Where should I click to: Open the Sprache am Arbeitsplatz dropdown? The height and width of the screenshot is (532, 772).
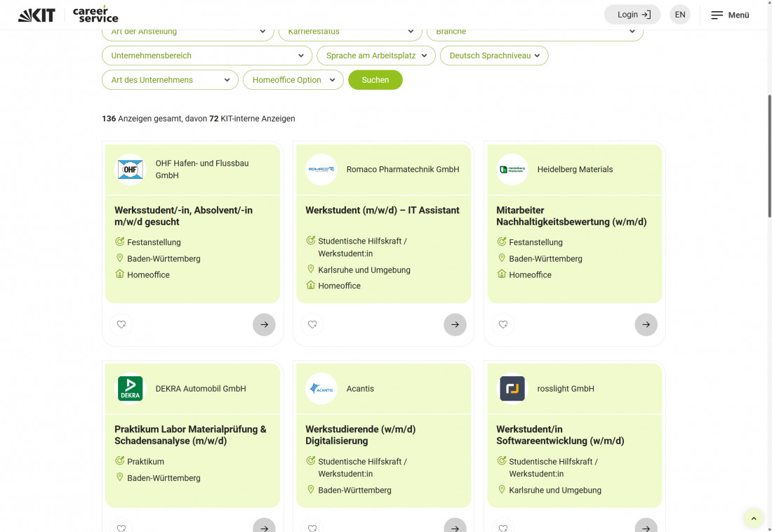(x=376, y=55)
